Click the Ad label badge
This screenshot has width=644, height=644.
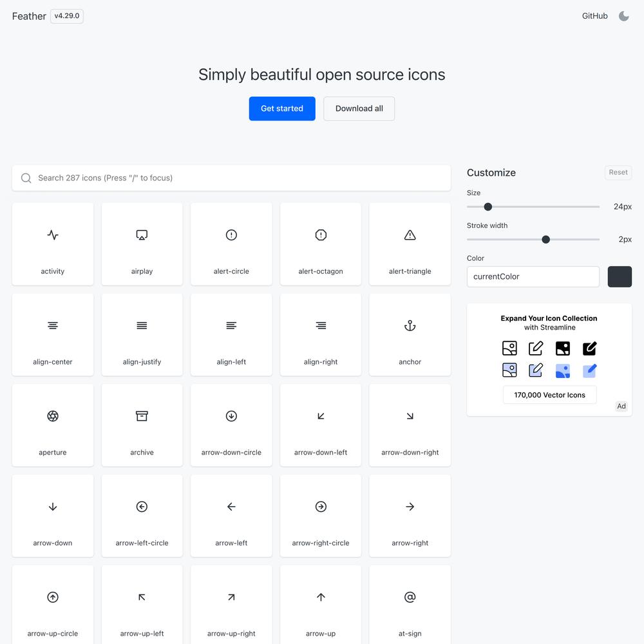click(x=621, y=406)
